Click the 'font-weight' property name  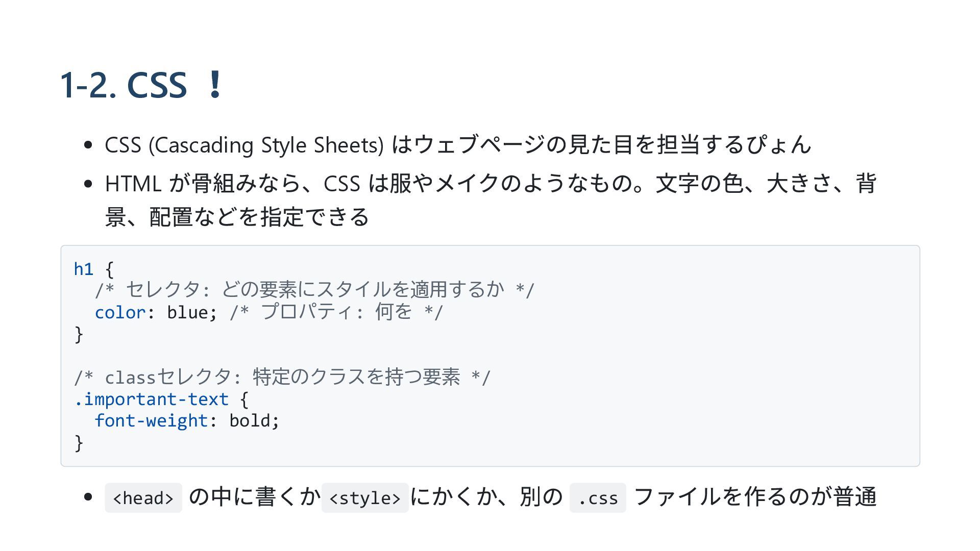tap(151, 421)
